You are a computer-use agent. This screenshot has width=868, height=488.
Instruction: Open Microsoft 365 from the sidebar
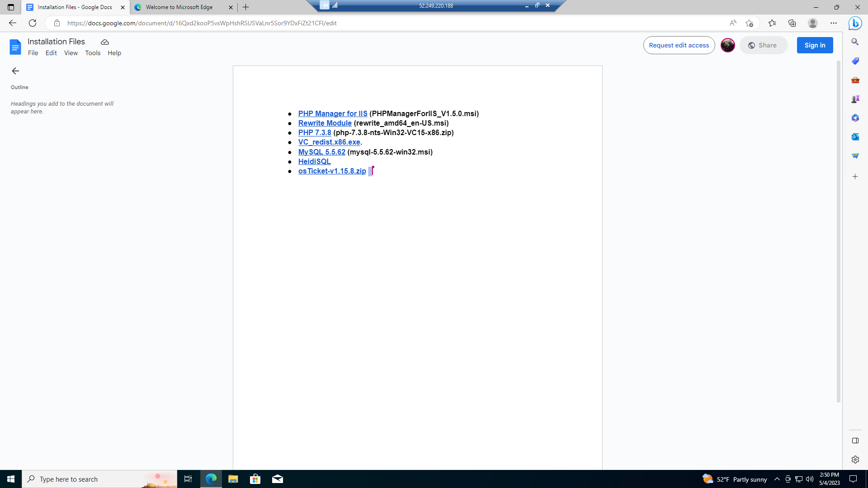[855, 118]
